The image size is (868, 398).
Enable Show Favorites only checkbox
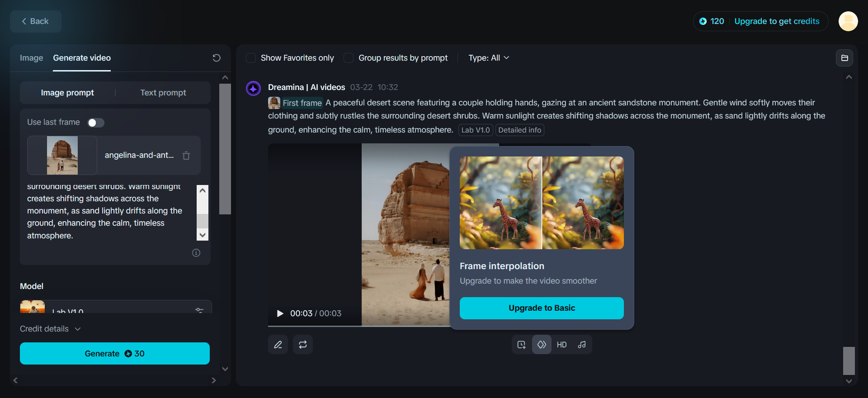(251, 58)
